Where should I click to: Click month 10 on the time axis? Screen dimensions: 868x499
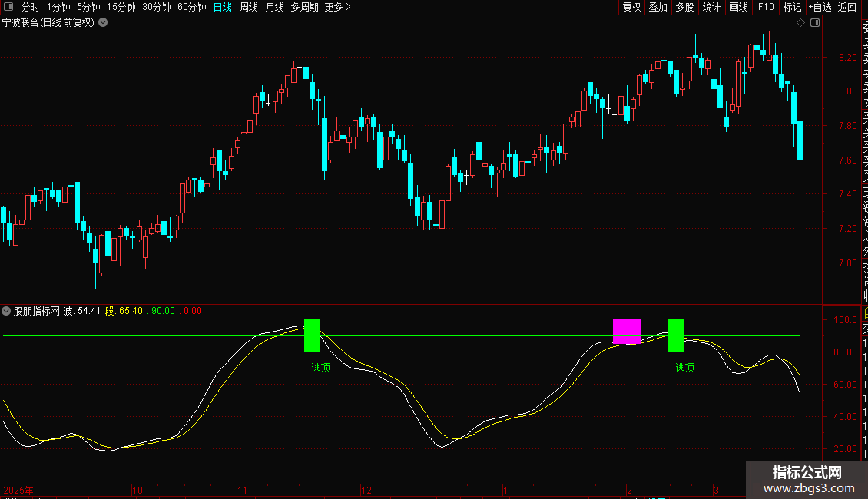[137, 490]
